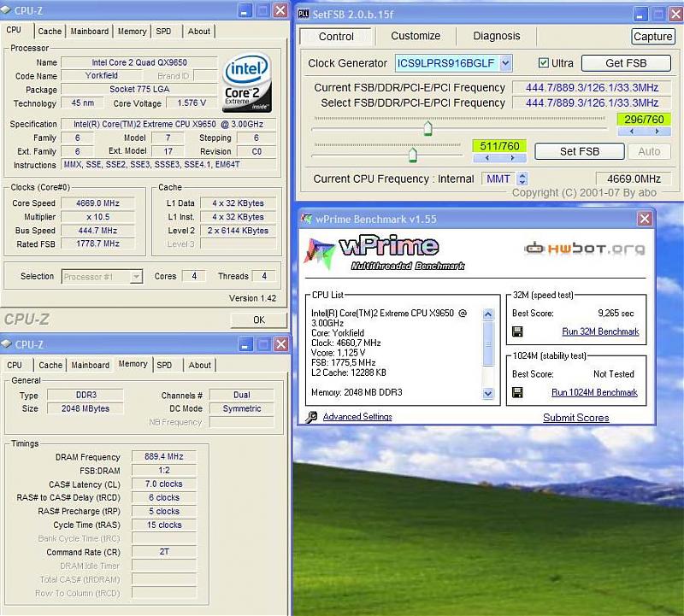
Task: Click the Command Rate 2T value
Action: click(x=164, y=552)
